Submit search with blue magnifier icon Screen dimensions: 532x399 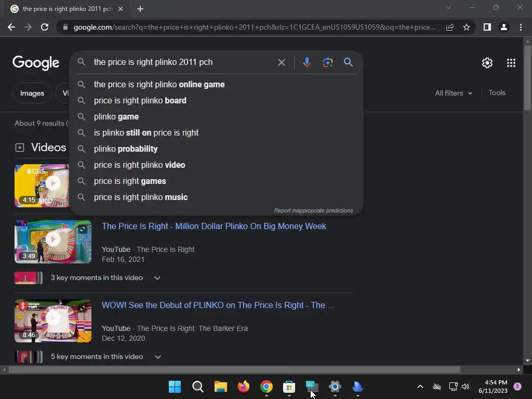click(348, 62)
